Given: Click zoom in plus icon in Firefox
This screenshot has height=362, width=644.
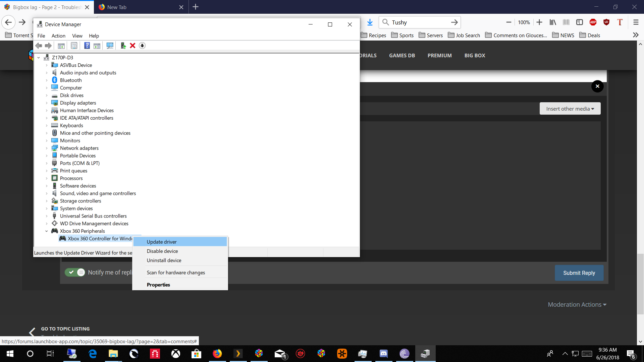Looking at the screenshot, I should click(x=539, y=22).
